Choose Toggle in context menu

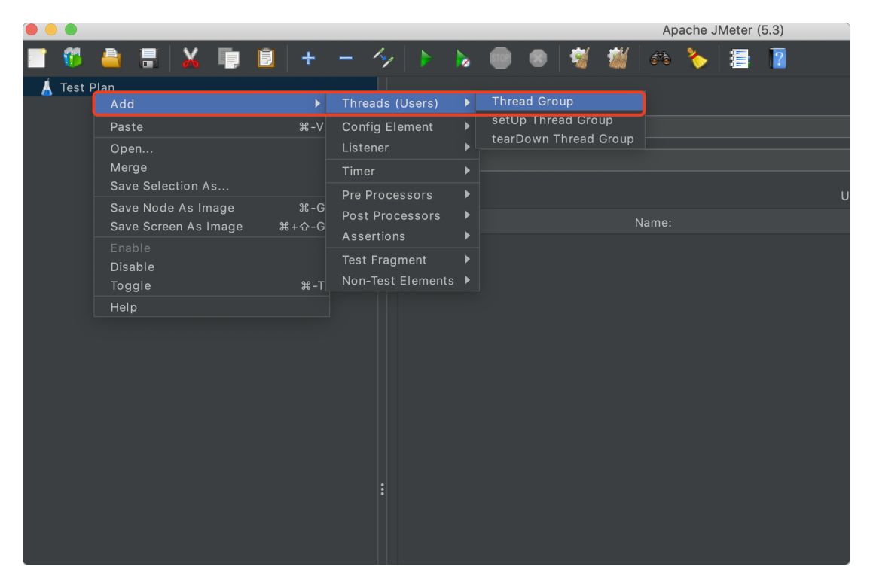click(x=210, y=286)
